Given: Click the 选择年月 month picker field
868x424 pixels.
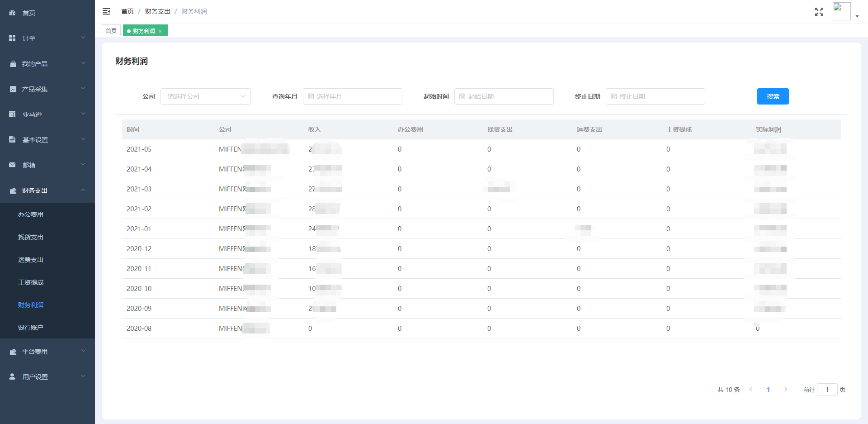Looking at the screenshot, I should click(x=352, y=96).
